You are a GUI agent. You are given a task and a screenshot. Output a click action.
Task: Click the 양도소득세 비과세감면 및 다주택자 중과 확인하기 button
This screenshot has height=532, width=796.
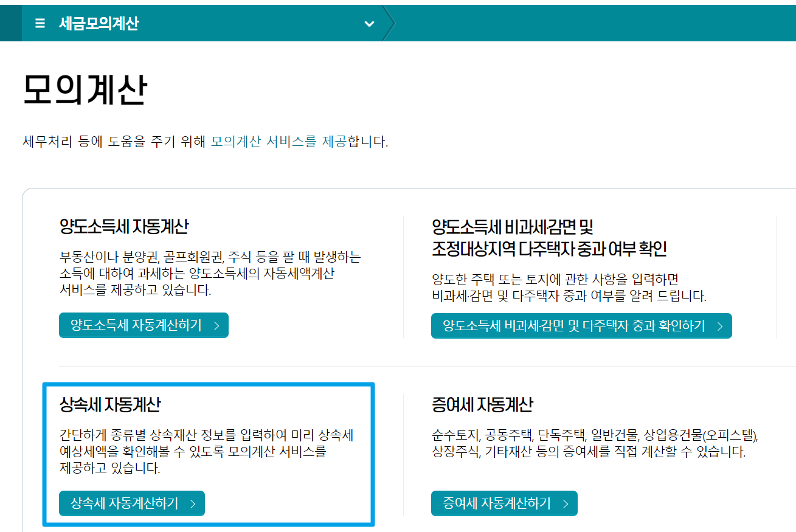(581, 326)
